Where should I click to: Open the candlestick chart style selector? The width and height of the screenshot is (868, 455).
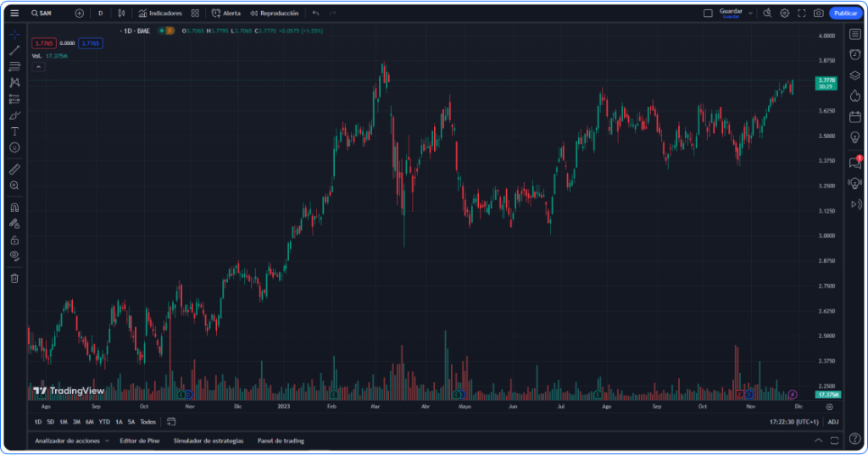tap(122, 14)
